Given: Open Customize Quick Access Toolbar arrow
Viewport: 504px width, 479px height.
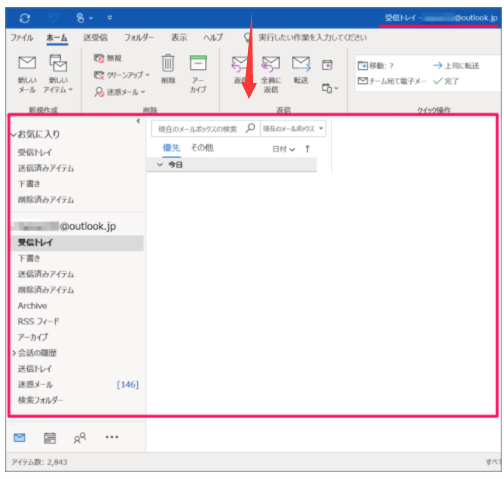Looking at the screenshot, I should (110, 18).
